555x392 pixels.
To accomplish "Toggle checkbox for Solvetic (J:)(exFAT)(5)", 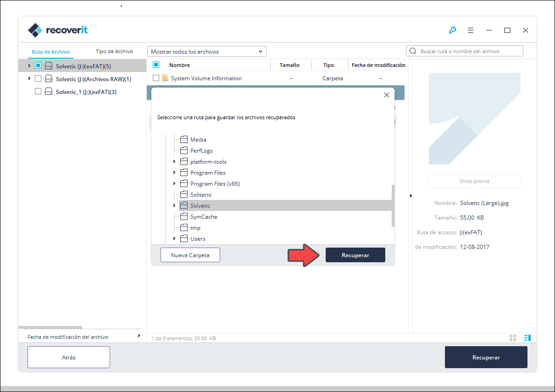I will (38, 66).
